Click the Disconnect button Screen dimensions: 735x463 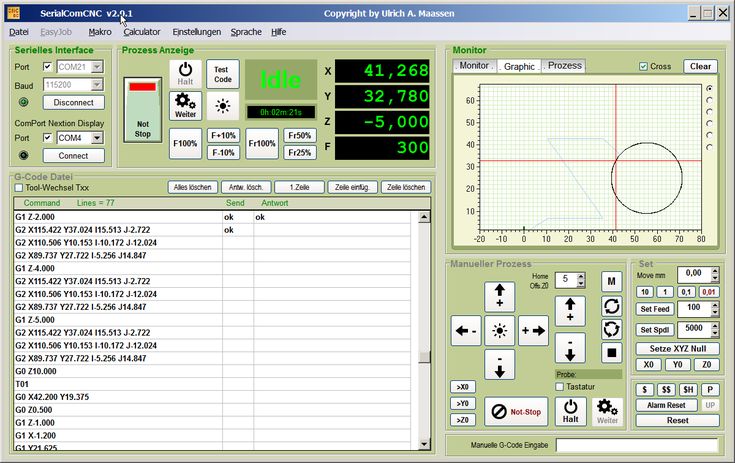[x=74, y=102]
